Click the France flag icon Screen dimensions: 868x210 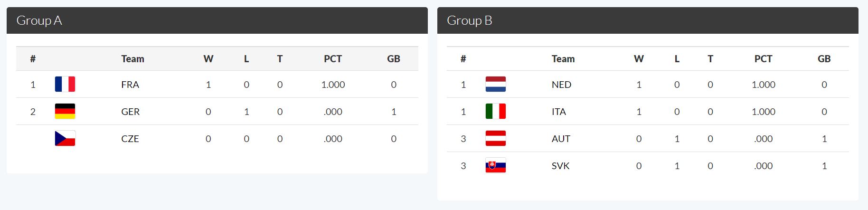click(65, 84)
